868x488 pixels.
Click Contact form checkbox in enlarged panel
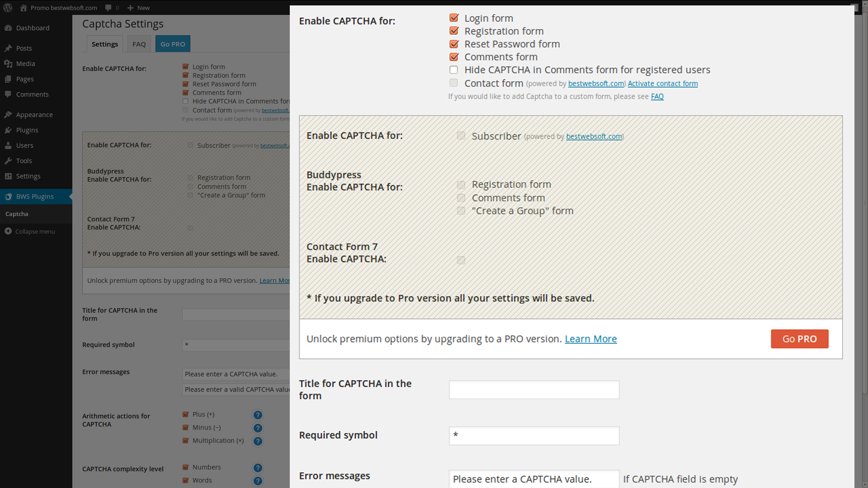(x=453, y=83)
